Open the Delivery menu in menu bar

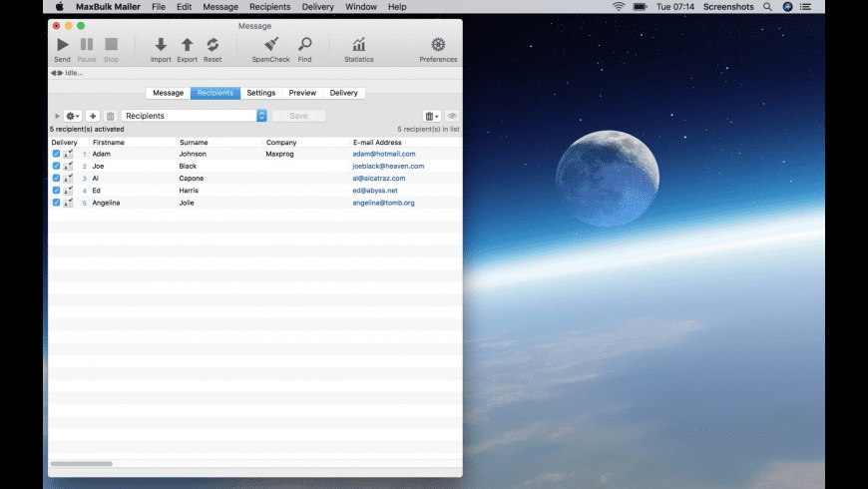tap(317, 7)
